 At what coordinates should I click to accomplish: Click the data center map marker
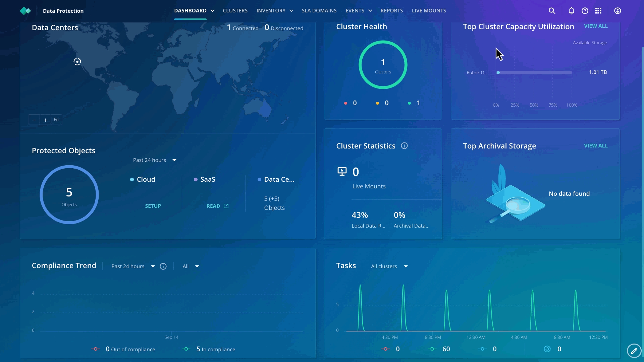click(x=77, y=62)
